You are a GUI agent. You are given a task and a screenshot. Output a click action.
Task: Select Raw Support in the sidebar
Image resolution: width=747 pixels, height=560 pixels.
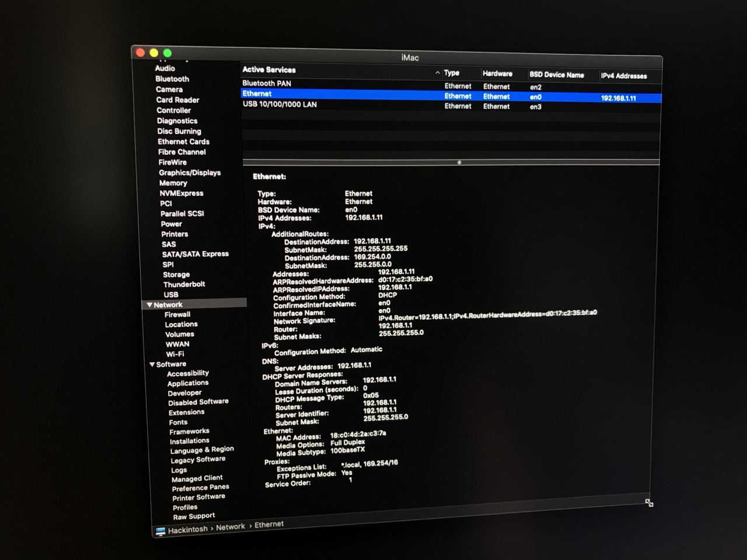(194, 516)
